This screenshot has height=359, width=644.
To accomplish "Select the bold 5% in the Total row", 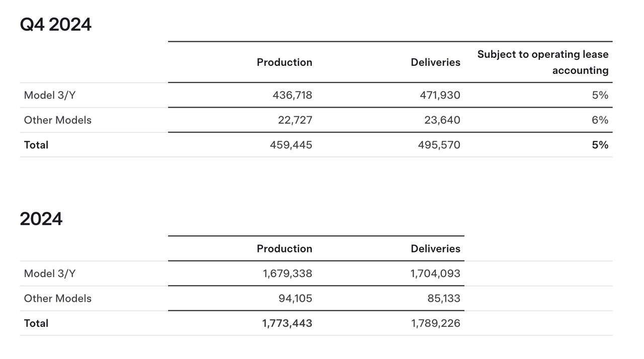I will [600, 145].
